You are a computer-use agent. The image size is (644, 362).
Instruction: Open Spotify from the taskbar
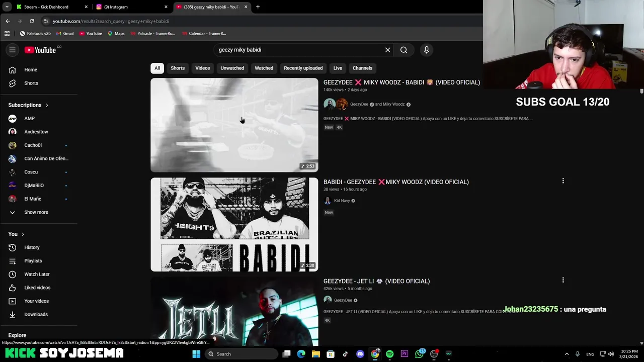tap(389, 354)
